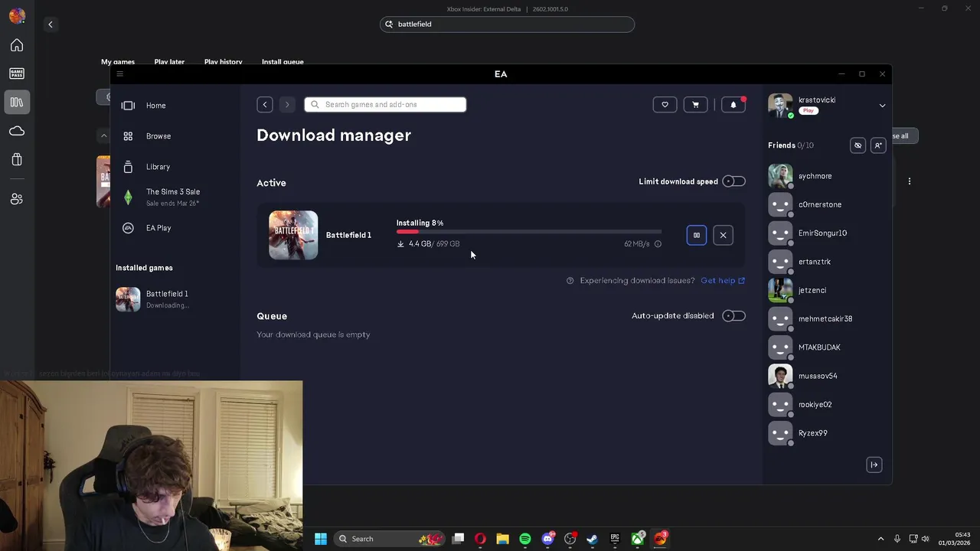This screenshot has width=980, height=551.
Task: Show download speed info icon
Action: tap(658, 244)
